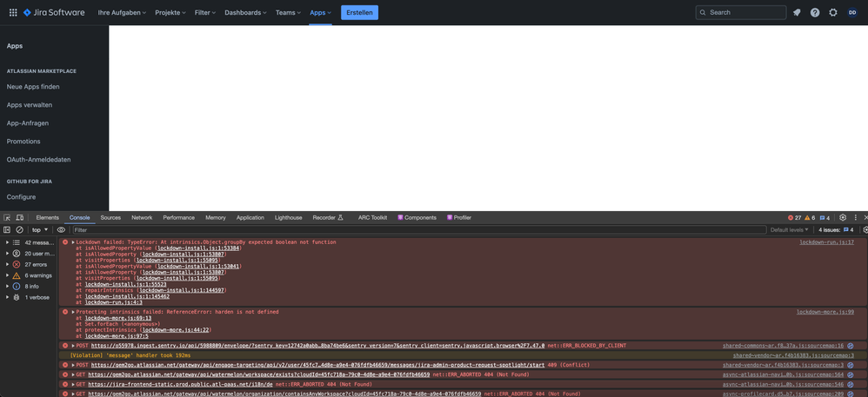Open the Projekte dropdown menu

(170, 12)
